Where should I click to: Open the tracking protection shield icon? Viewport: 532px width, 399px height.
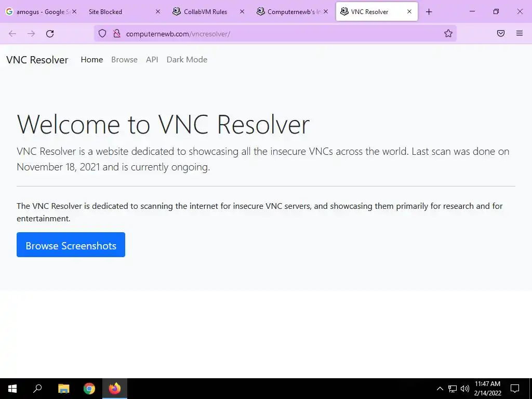(102, 33)
